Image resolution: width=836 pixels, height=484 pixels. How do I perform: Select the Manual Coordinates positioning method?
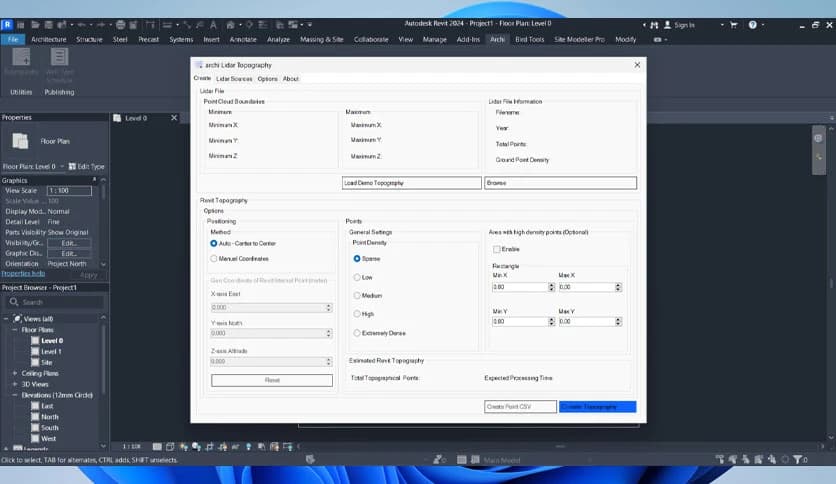[214, 258]
